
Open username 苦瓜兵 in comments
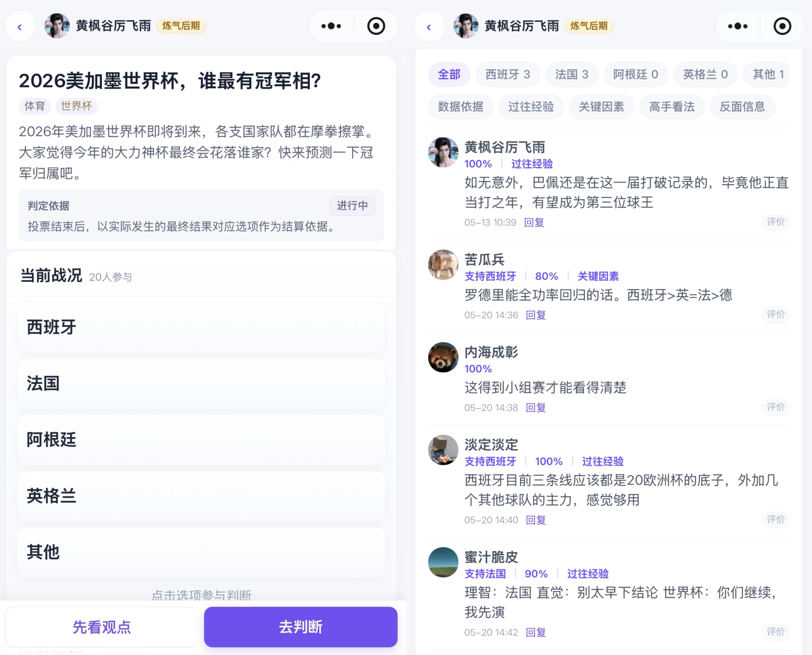484,260
